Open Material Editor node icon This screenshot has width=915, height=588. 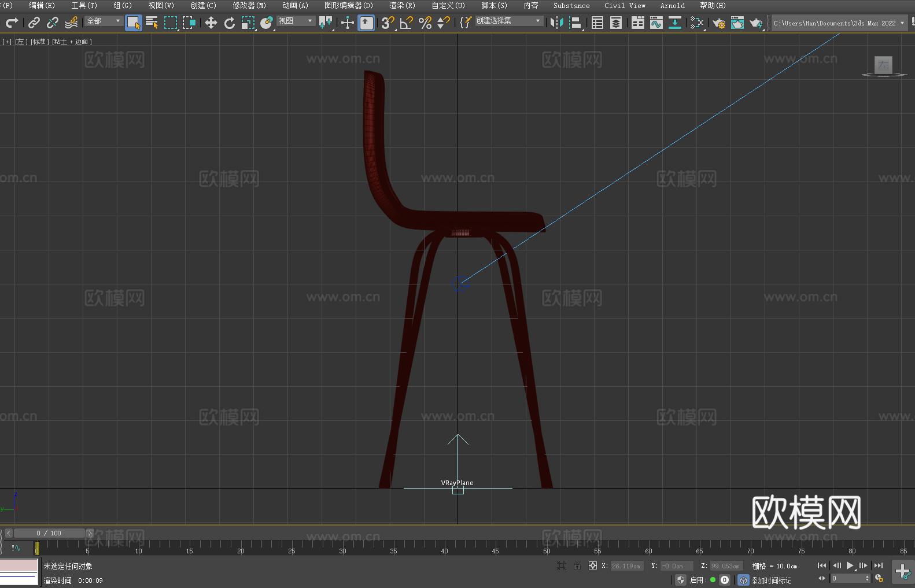point(697,23)
